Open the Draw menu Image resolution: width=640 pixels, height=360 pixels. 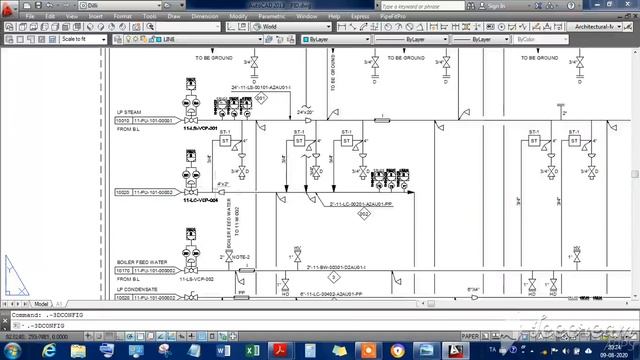pos(174,17)
